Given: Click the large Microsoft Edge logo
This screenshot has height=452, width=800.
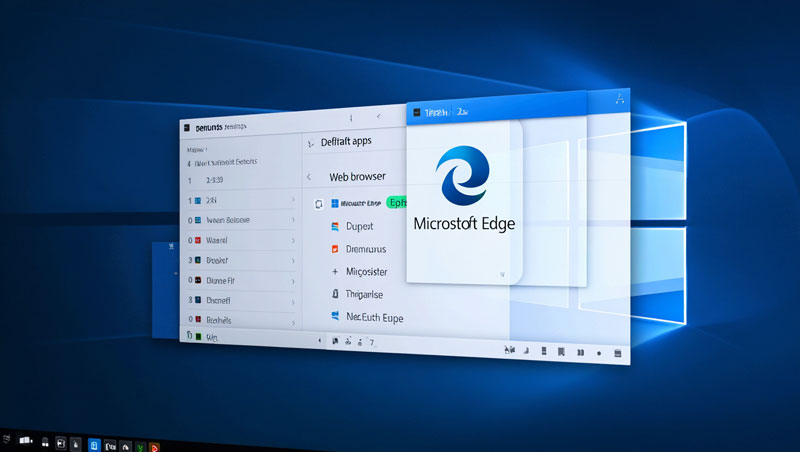Looking at the screenshot, I should [x=463, y=175].
